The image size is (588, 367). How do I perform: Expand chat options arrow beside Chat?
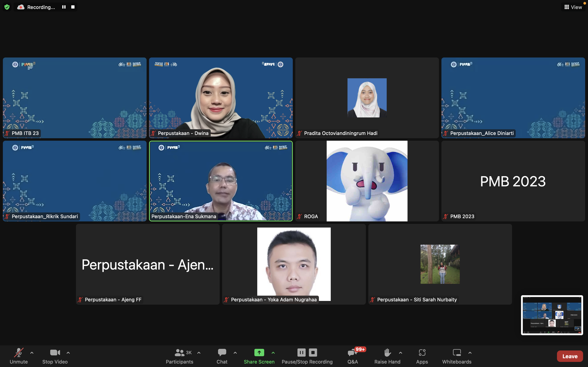(x=235, y=353)
